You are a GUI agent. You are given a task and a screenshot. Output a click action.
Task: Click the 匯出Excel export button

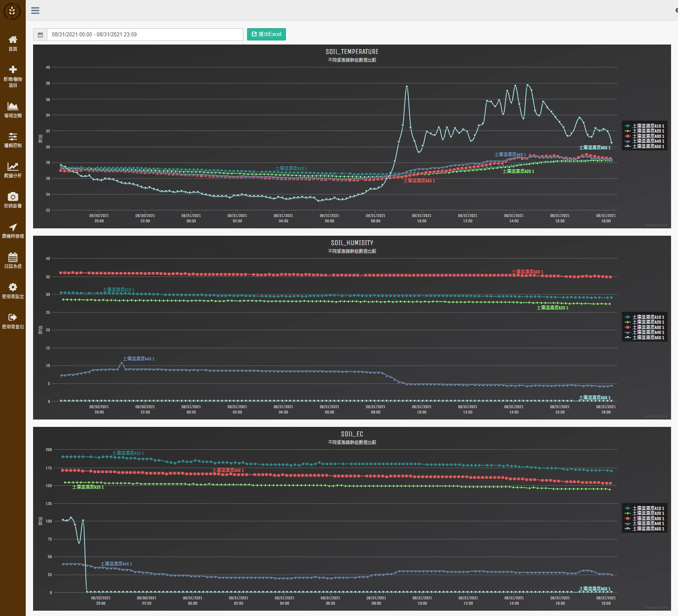click(266, 34)
